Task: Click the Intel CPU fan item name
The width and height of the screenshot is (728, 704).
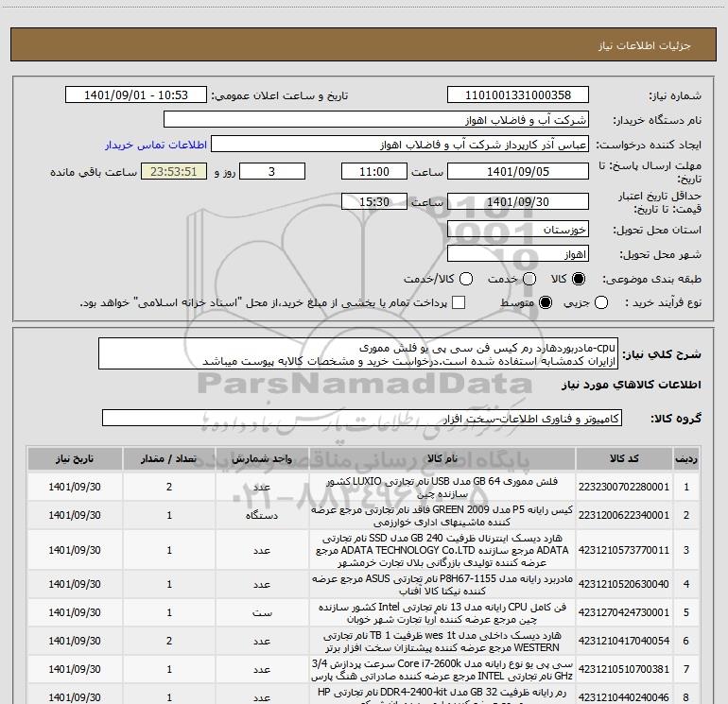Action: 442,613
